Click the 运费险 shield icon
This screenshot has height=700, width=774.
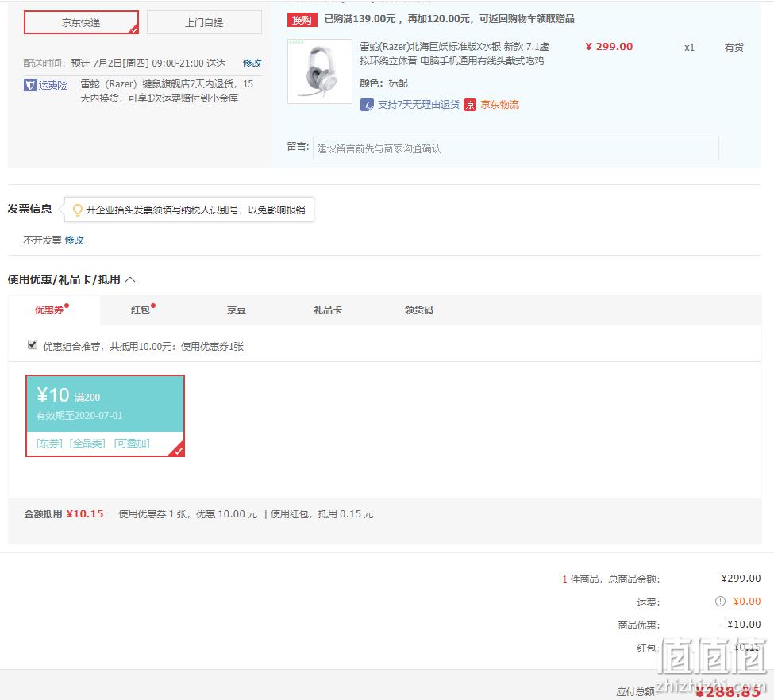click(x=30, y=85)
